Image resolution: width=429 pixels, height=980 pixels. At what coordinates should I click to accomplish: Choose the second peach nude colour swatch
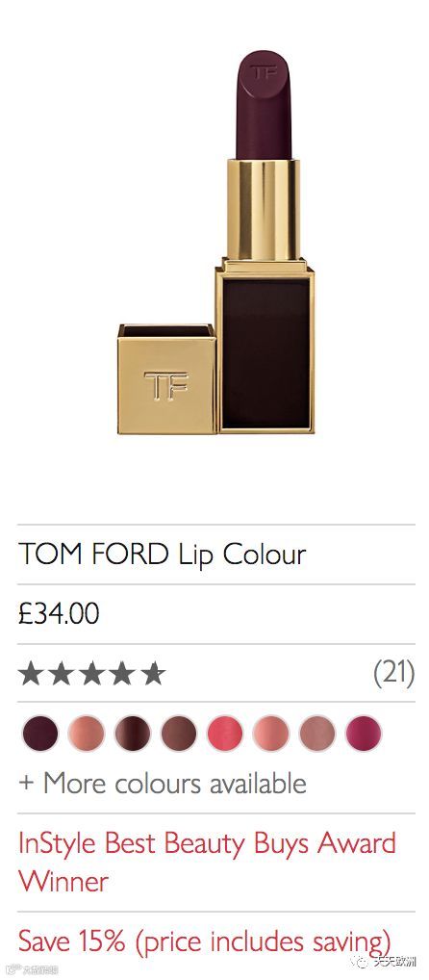click(x=87, y=734)
